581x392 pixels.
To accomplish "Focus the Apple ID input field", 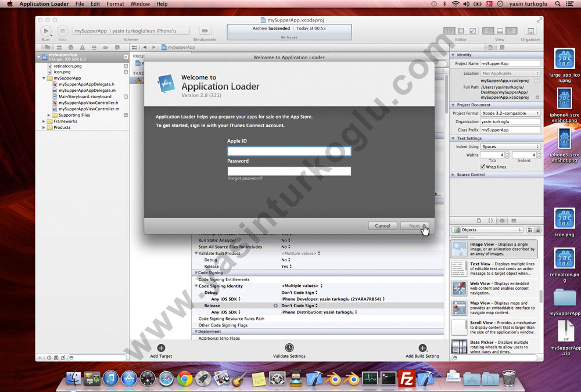I will click(x=289, y=151).
